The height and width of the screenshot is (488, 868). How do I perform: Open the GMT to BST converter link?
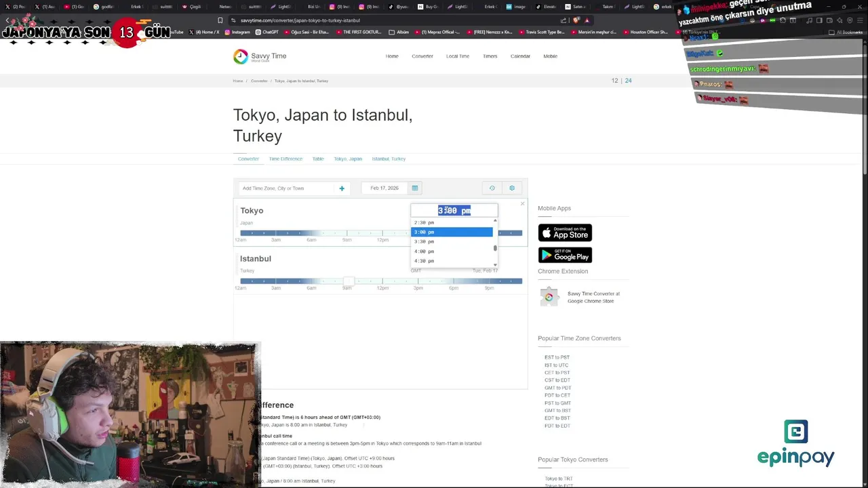pyautogui.click(x=557, y=411)
